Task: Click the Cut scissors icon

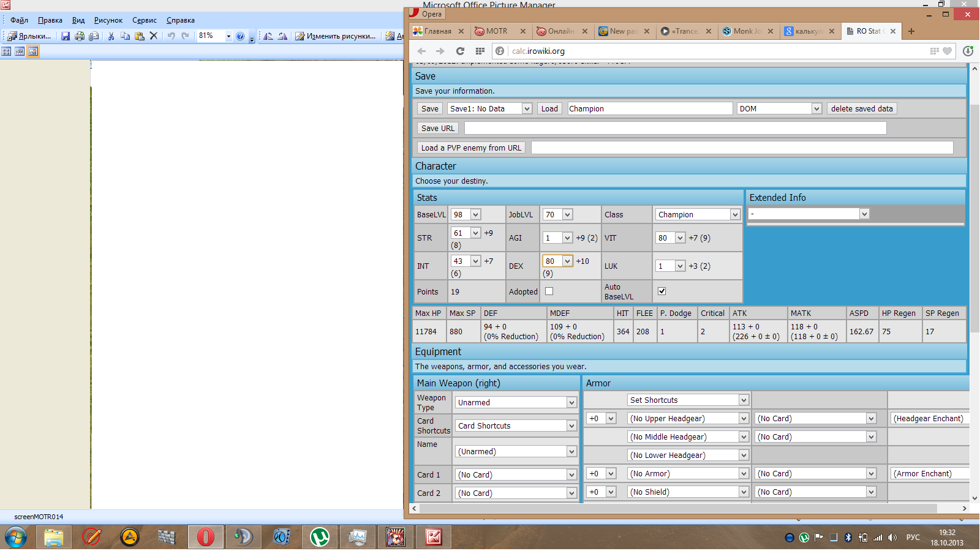Action: pos(111,36)
